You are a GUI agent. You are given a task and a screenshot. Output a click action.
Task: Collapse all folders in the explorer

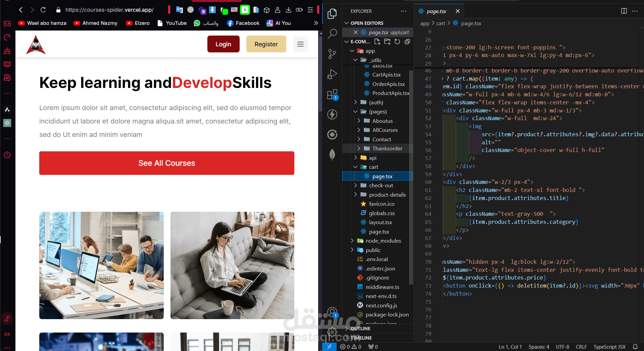(407, 42)
